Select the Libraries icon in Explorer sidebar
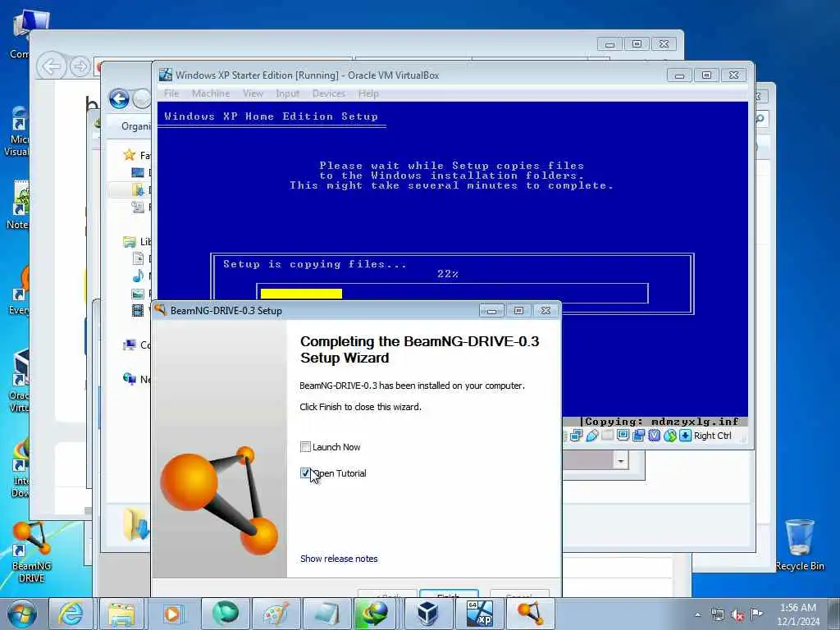Viewport: 840px width, 630px height. tap(129, 242)
